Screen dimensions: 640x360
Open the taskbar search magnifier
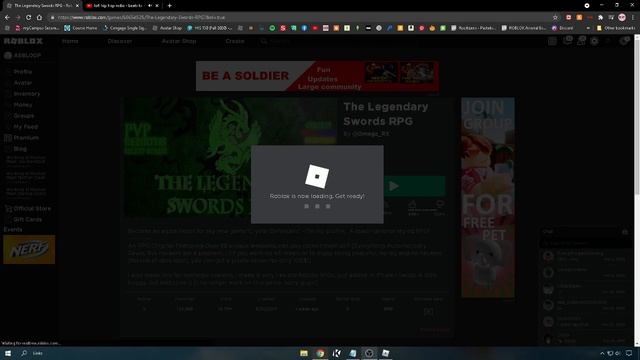pos(24,353)
